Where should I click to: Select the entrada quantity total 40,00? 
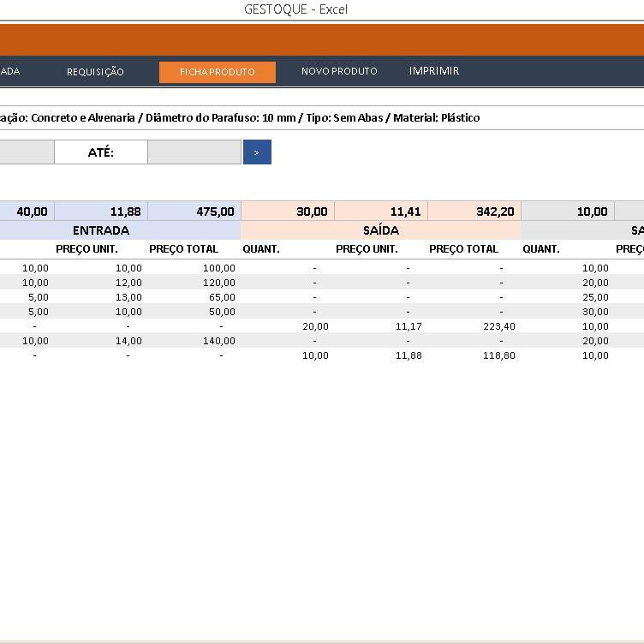coord(26,212)
